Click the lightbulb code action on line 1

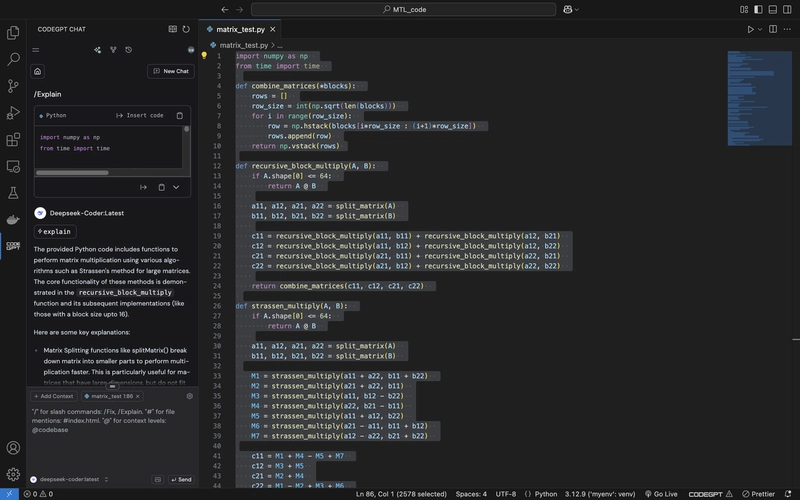click(204, 56)
